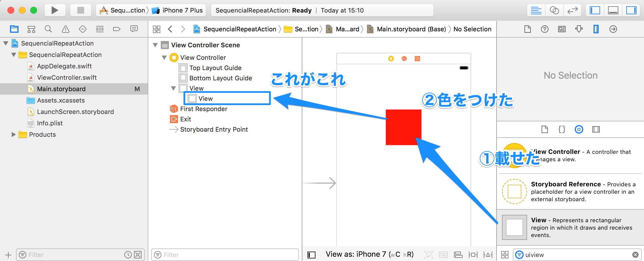Show the File inspector

(528, 29)
